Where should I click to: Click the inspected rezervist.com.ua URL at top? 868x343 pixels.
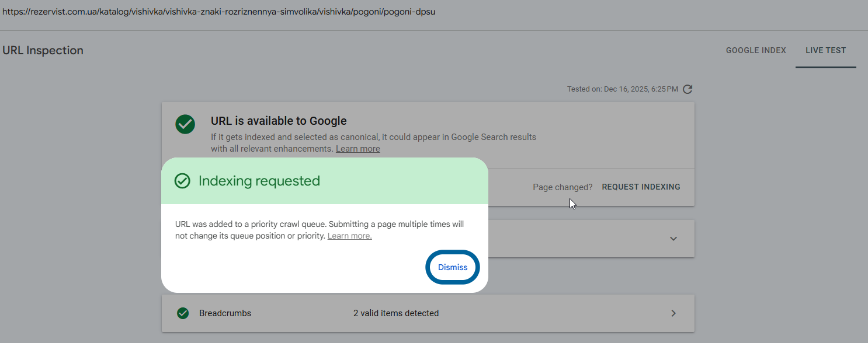click(x=218, y=12)
